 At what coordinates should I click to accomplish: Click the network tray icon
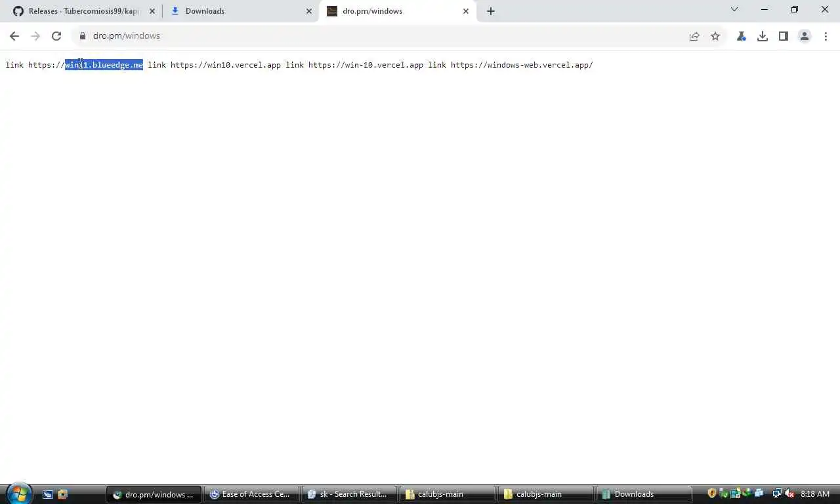(x=778, y=493)
